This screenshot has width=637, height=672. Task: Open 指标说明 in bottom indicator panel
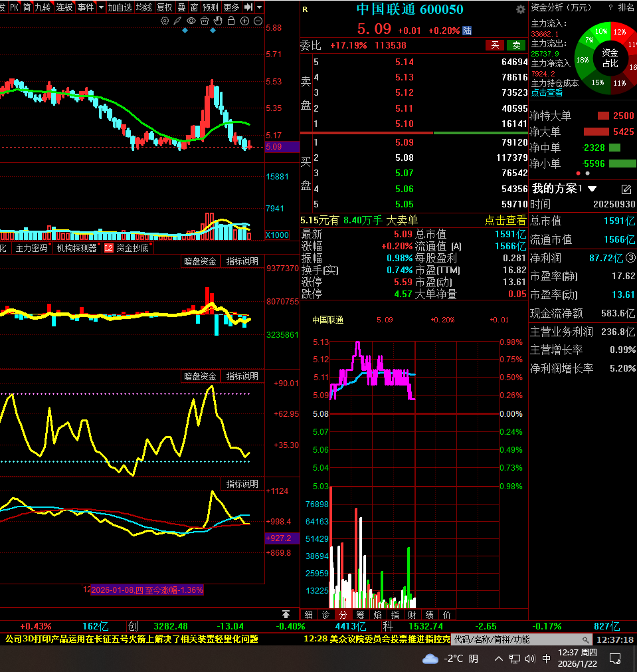[x=242, y=484]
